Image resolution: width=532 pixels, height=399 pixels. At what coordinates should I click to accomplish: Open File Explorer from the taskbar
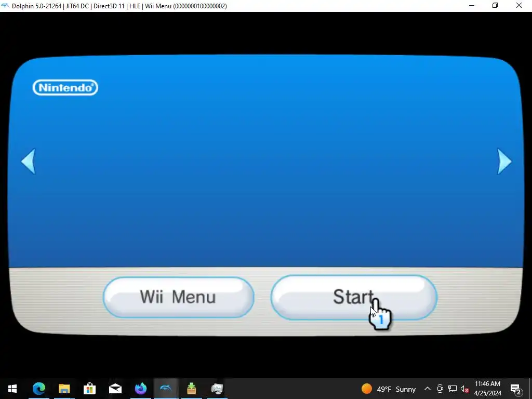[x=64, y=389]
